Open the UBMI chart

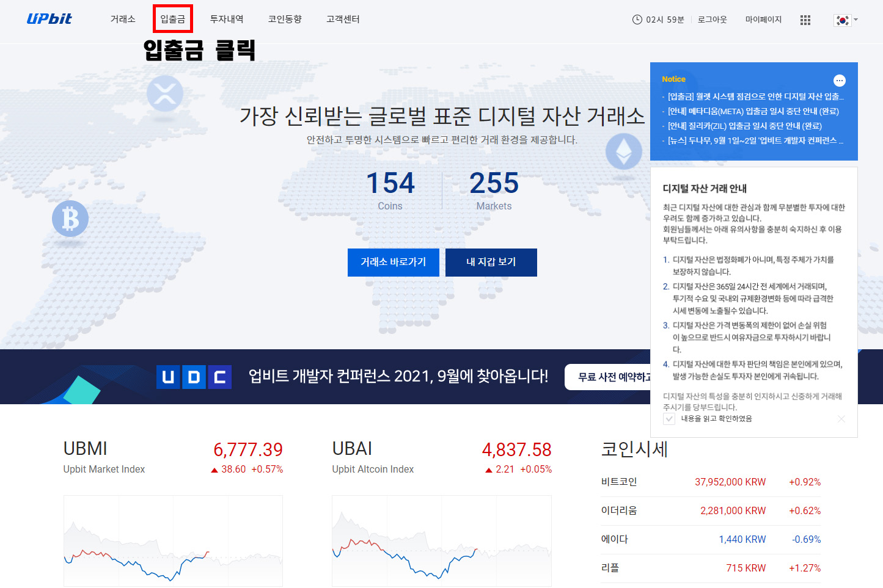pos(173,540)
